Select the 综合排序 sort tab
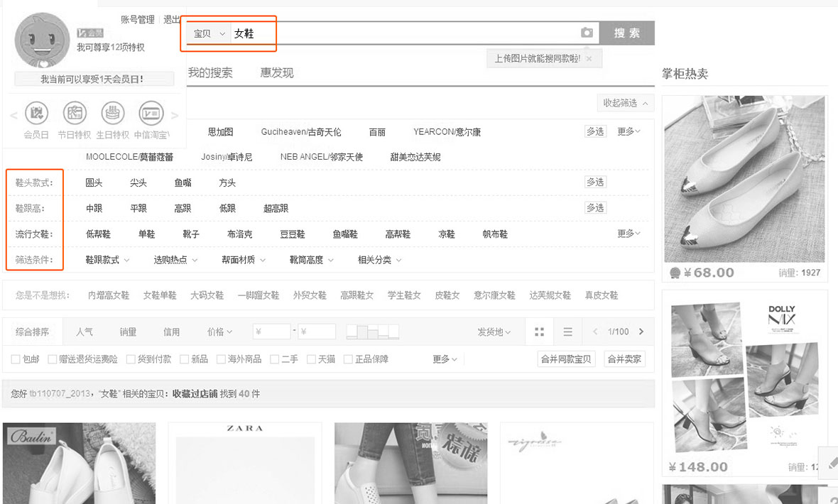The image size is (838, 504). (33, 332)
